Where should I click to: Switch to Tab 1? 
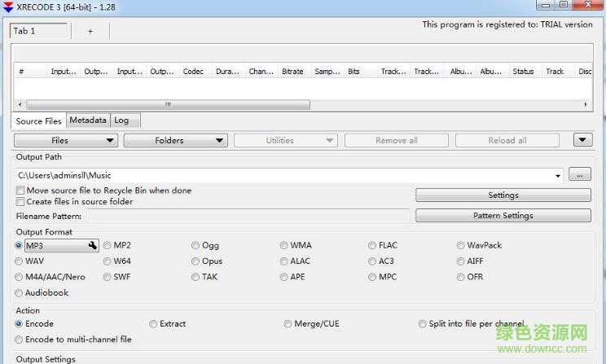38,31
